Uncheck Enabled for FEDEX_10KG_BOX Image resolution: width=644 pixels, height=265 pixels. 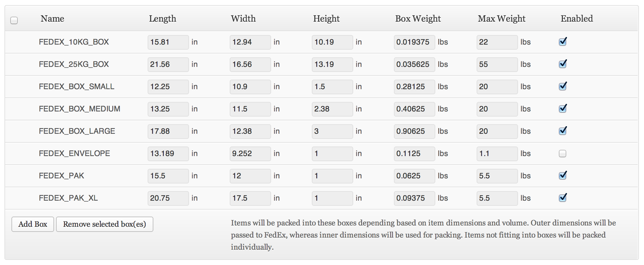click(x=563, y=42)
